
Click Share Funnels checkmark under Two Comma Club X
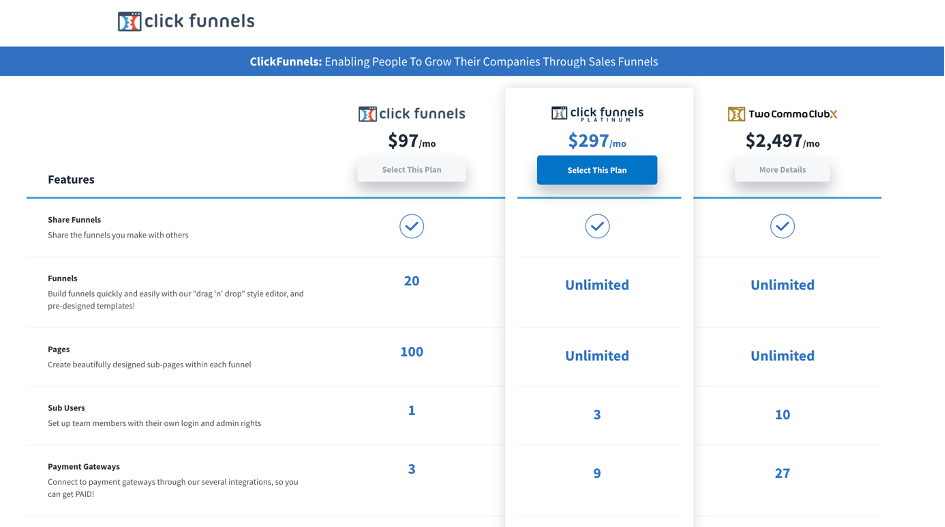782,226
